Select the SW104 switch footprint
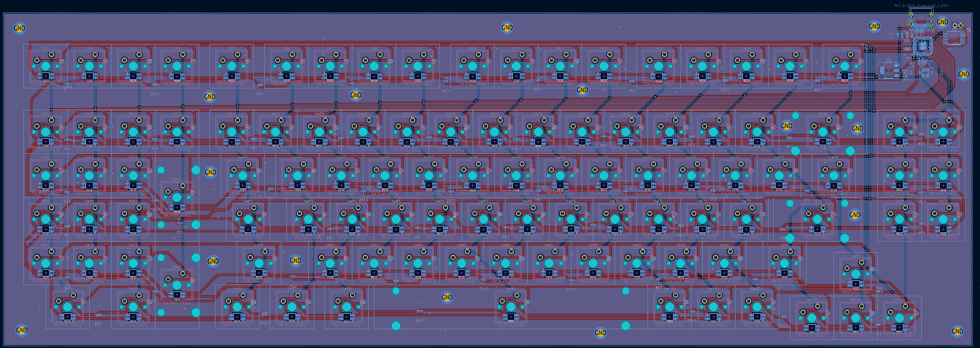Viewport: 980px width, 348px height. pyautogui.click(x=856, y=318)
